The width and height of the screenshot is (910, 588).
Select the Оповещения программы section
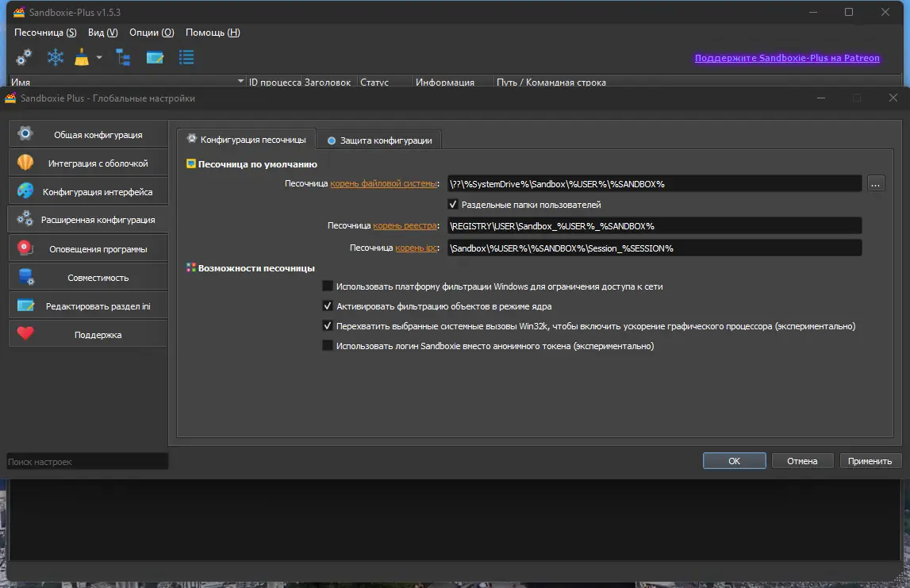tap(88, 248)
